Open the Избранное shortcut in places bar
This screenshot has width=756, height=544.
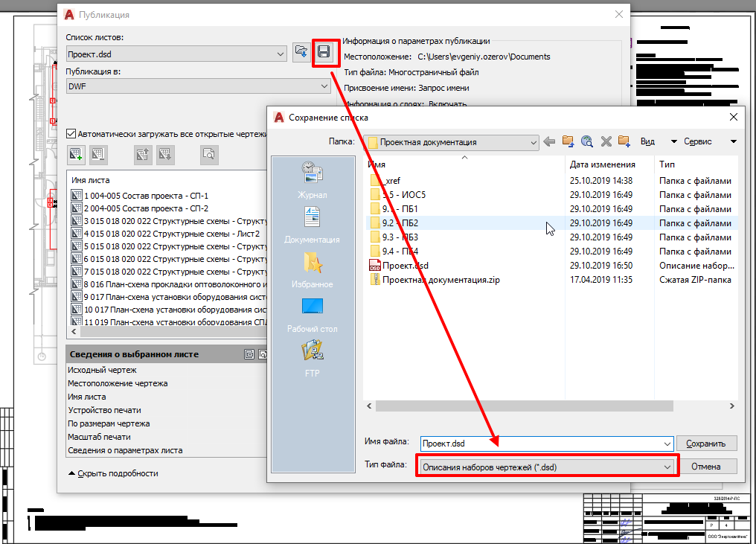(x=312, y=269)
